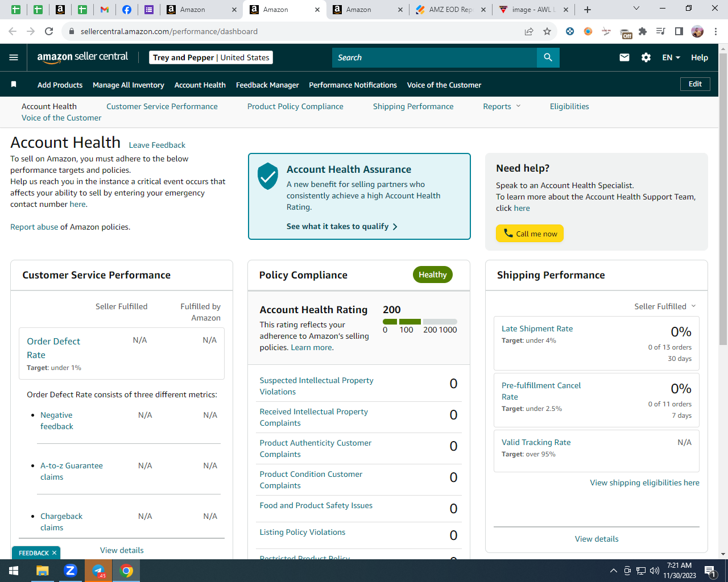Click the browser address bar URL
The width and height of the screenshot is (728, 582).
click(x=169, y=31)
